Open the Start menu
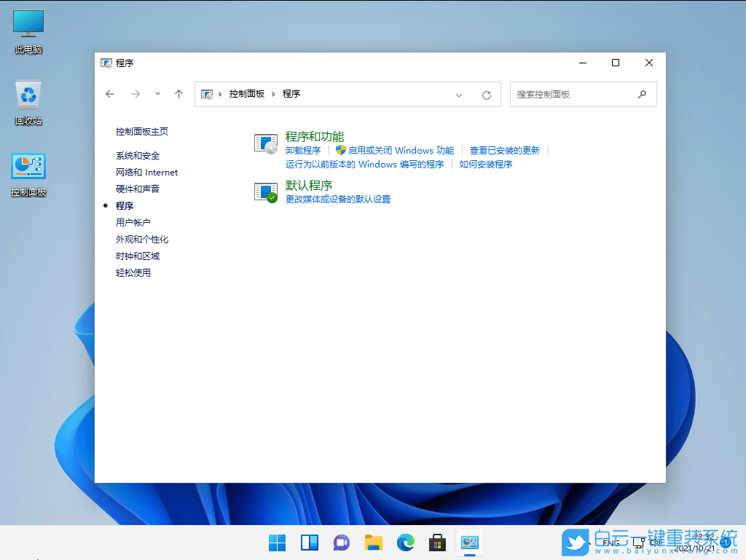The image size is (746, 560). (x=277, y=543)
